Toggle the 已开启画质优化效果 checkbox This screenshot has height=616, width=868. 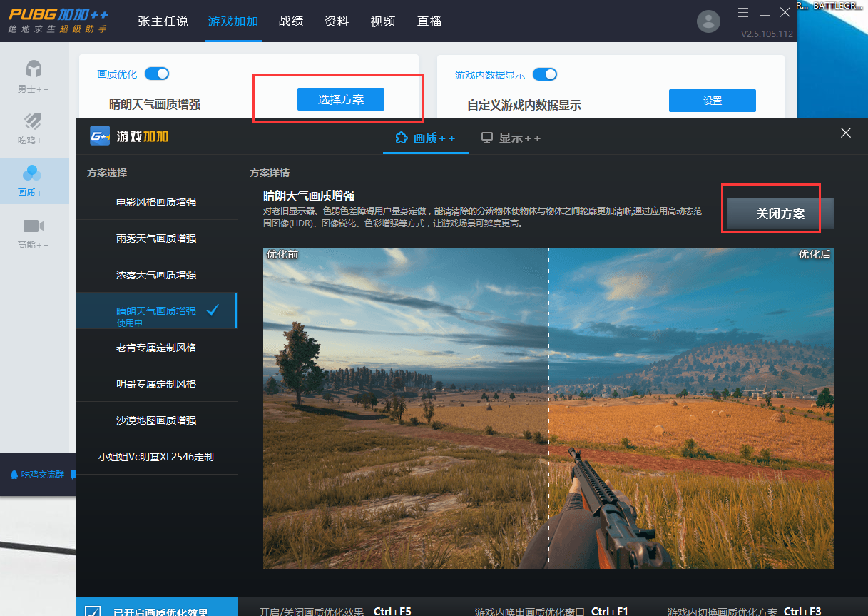93,612
